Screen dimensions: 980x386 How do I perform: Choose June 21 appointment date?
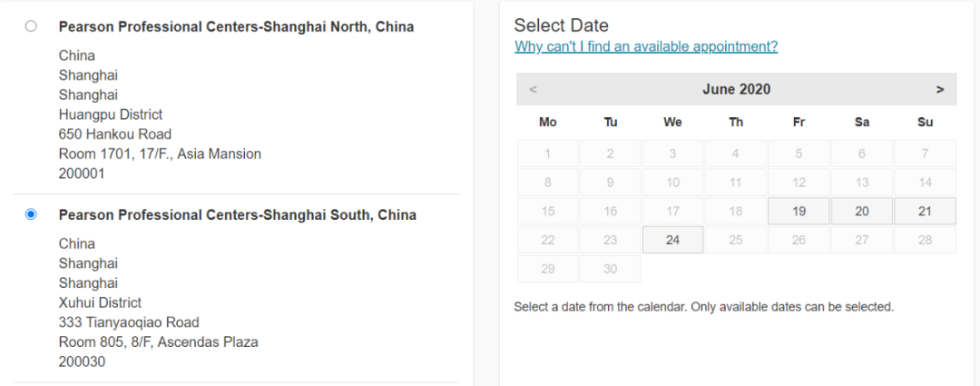tap(925, 211)
